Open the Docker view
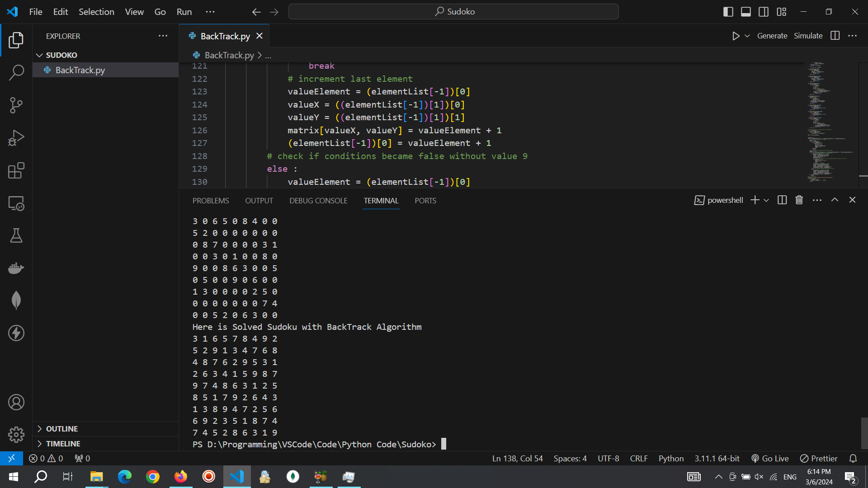The image size is (868, 488). 16,268
